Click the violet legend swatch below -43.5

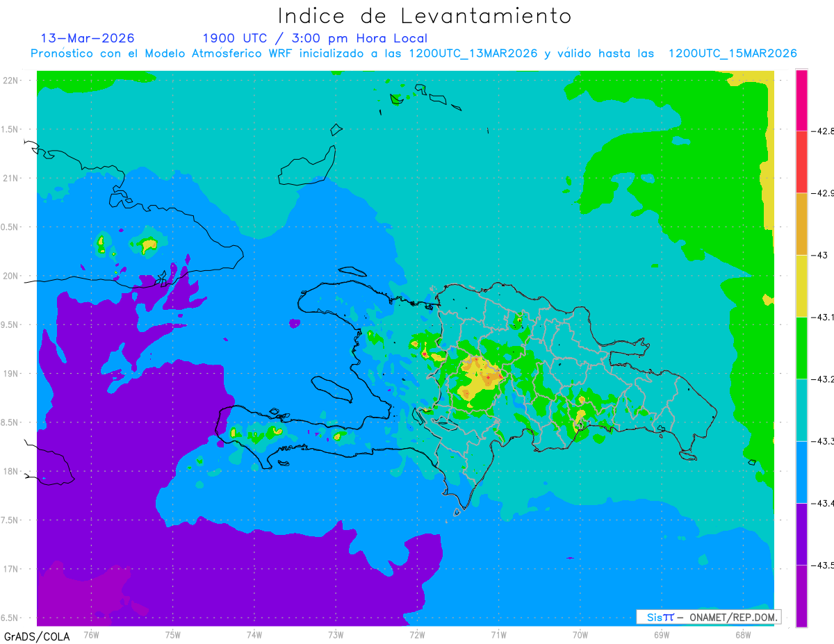[x=801, y=595]
